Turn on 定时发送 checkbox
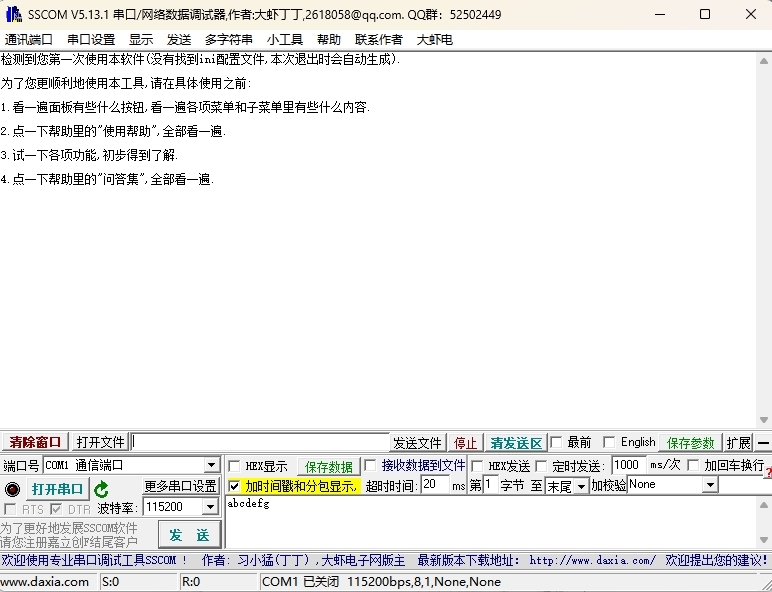This screenshot has width=772, height=592. 541,465
